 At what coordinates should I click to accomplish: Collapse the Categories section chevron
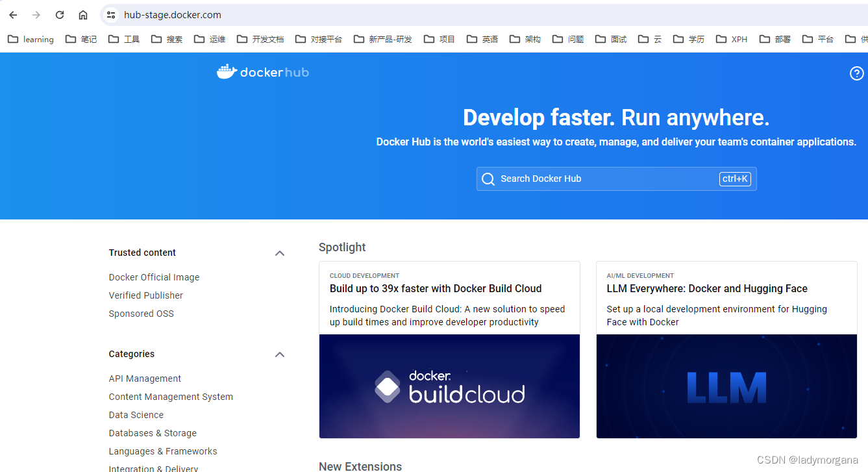click(280, 354)
